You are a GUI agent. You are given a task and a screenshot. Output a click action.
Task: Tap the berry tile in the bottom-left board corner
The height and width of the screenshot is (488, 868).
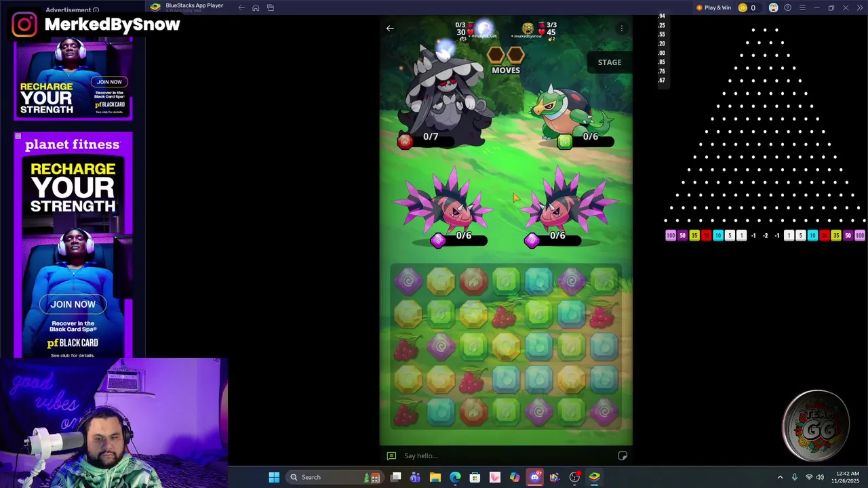[408, 411]
